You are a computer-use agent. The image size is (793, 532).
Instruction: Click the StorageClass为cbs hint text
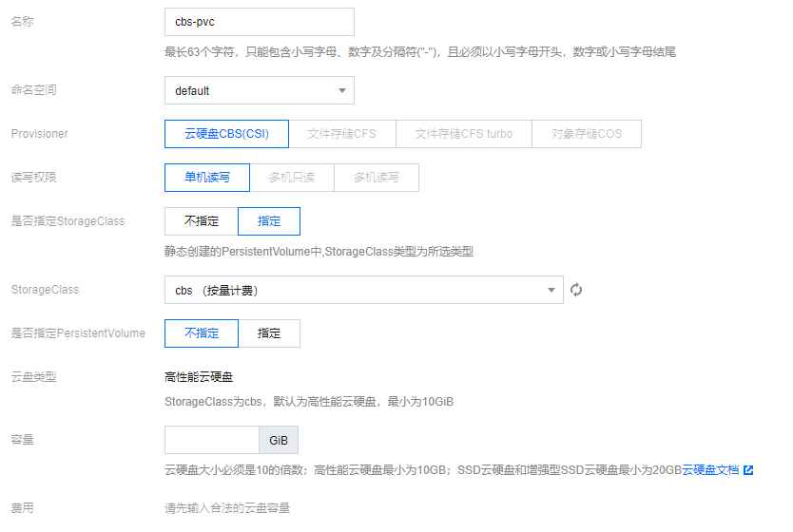tap(308, 402)
